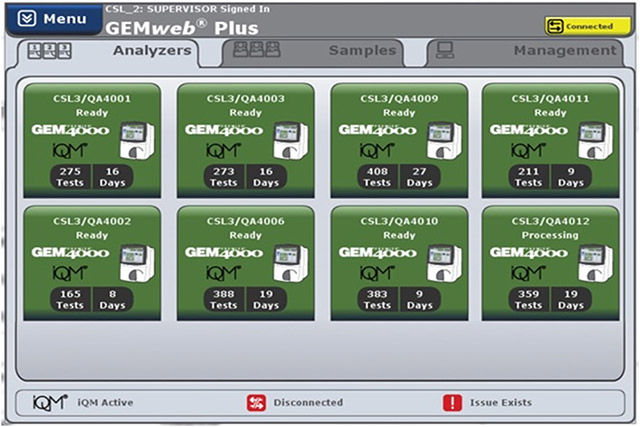Click the iQM Active legend label
640x427 pixels.
click(x=105, y=403)
